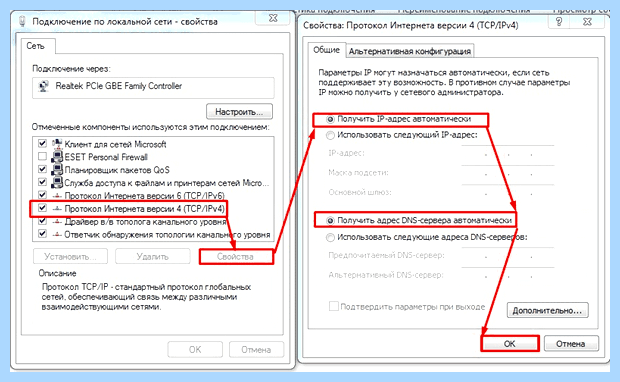Click the Предпочитаемый DNS-сервер field
This screenshot has width=620, height=382.
pyautogui.click(x=508, y=256)
